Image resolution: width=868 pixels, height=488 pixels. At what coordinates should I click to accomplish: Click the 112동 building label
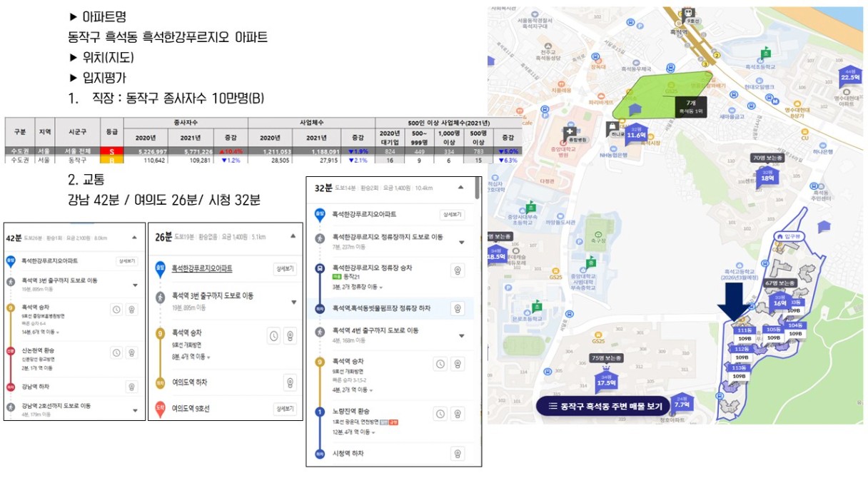click(741, 349)
